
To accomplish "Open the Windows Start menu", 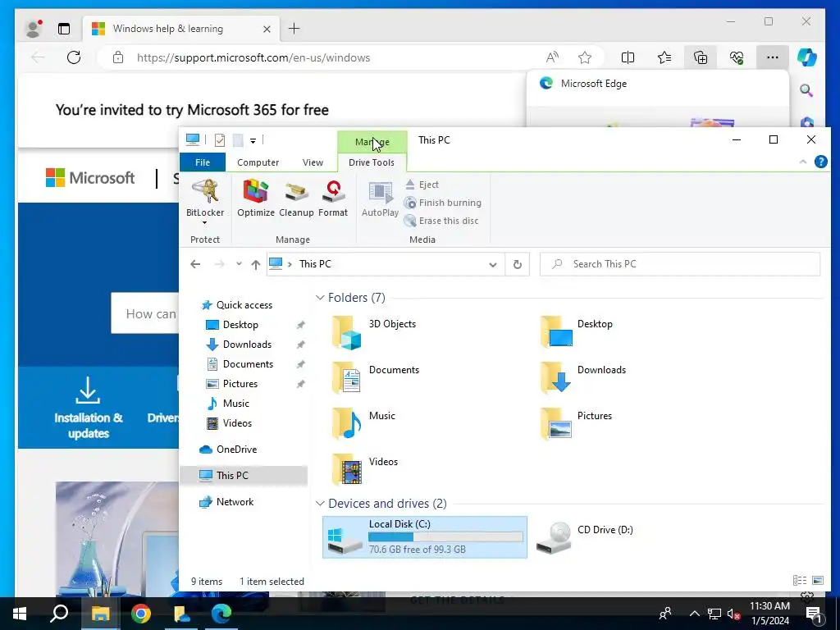I will (20, 614).
